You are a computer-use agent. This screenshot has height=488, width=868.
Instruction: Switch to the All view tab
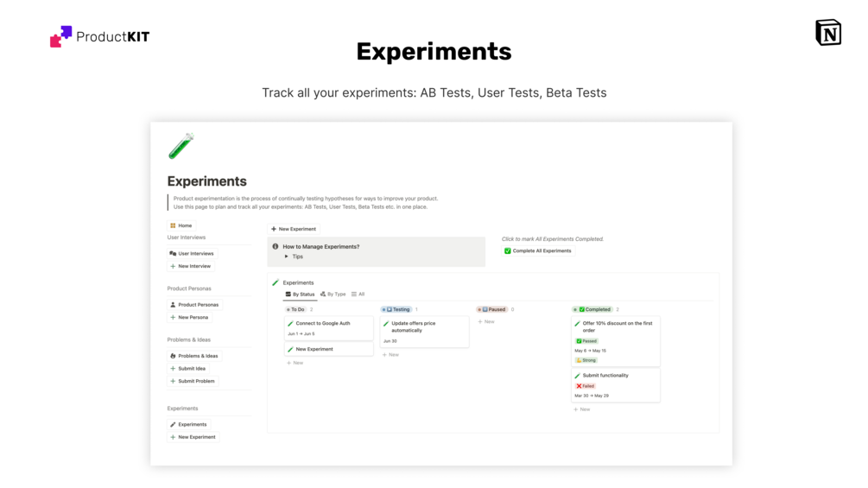[x=358, y=295]
